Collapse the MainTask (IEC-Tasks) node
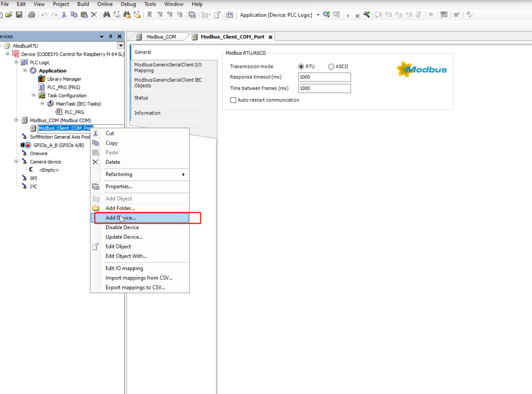 coord(42,103)
